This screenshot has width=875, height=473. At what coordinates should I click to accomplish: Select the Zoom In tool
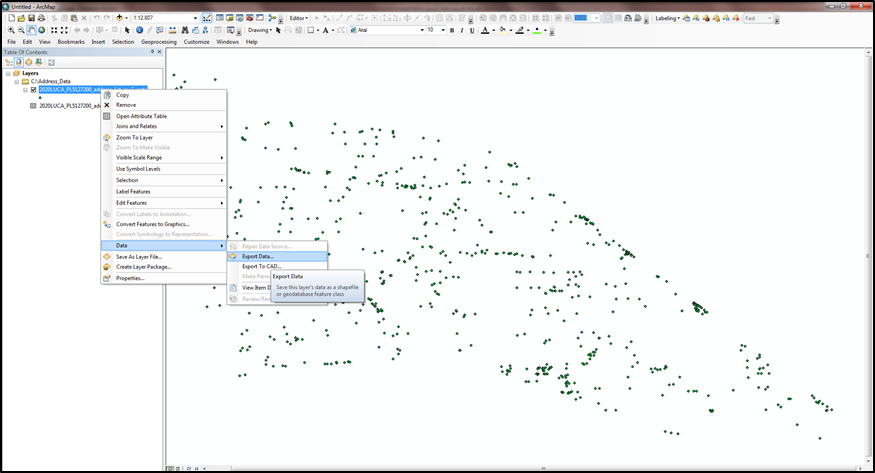tap(10, 30)
